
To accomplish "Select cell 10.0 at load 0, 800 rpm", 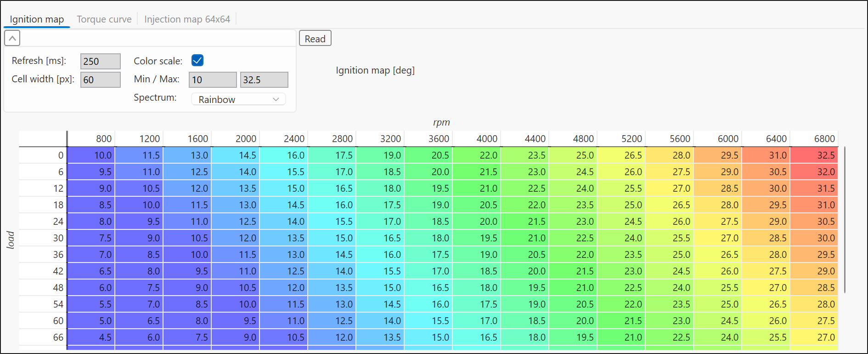I will (91, 155).
